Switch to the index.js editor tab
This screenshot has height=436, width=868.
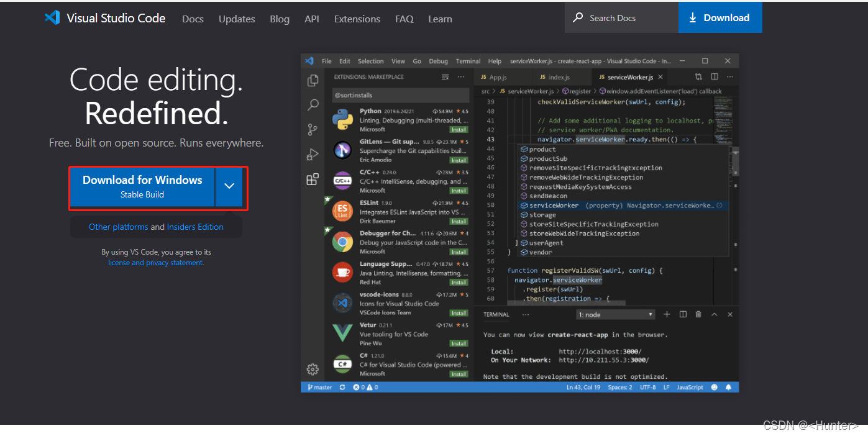(x=562, y=77)
